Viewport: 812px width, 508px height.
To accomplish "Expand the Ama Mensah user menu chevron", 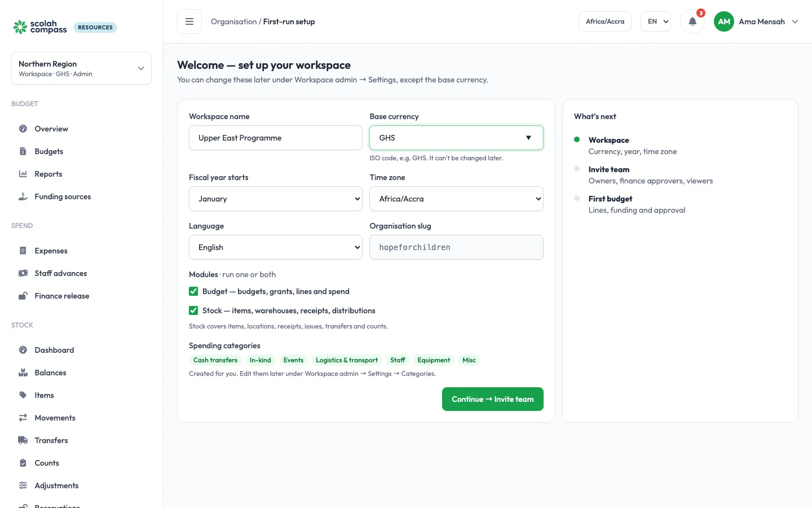I will point(795,21).
